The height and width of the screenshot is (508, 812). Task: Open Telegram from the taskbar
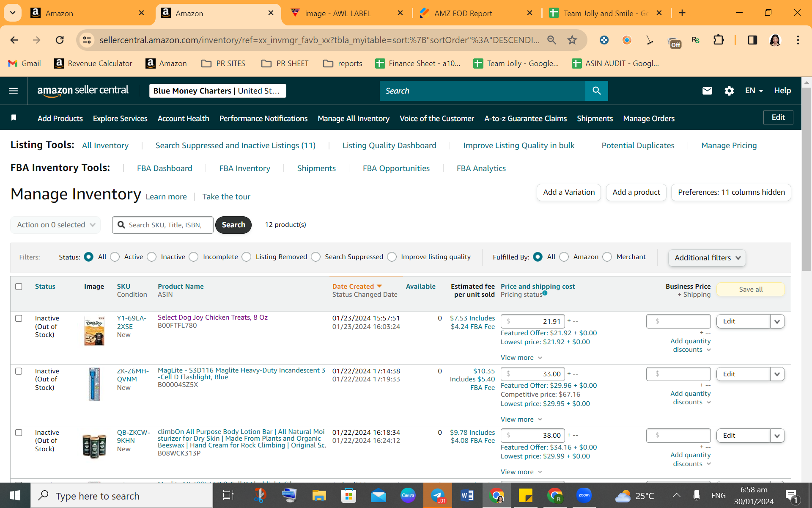438,496
